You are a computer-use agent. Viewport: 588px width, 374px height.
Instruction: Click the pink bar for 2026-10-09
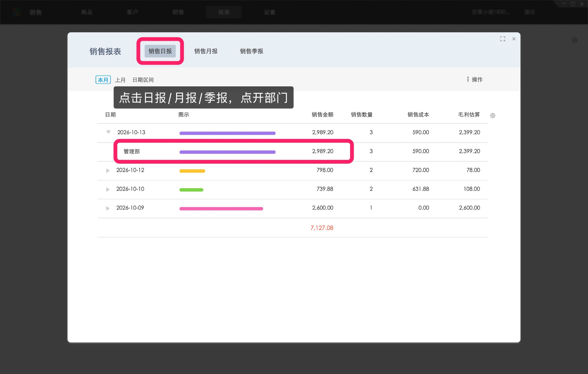pos(221,208)
